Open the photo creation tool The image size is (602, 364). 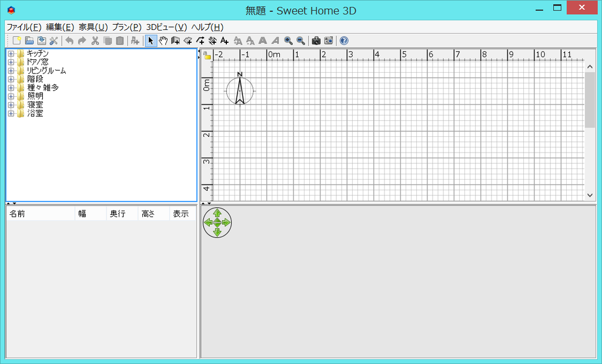(x=316, y=40)
